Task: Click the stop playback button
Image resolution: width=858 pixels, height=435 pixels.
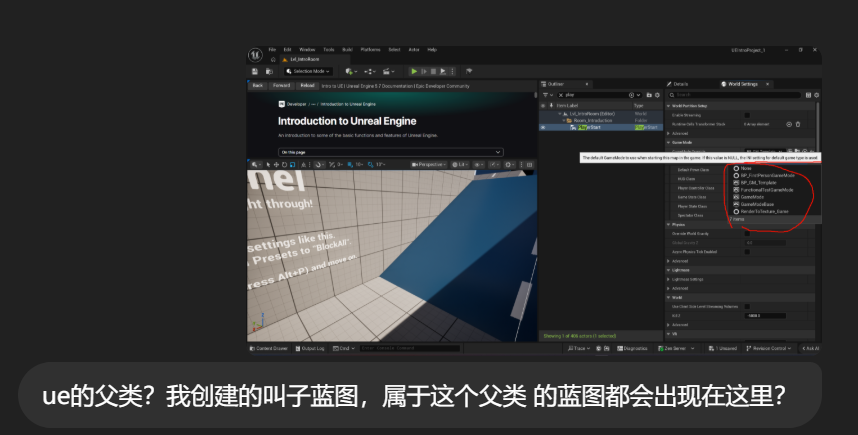Action: coord(433,71)
